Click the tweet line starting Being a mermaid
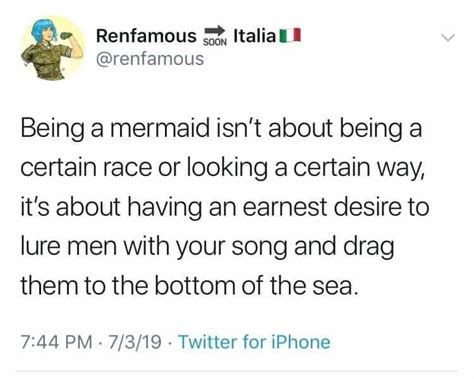This screenshot has height=379, width=474. [221, 129]
